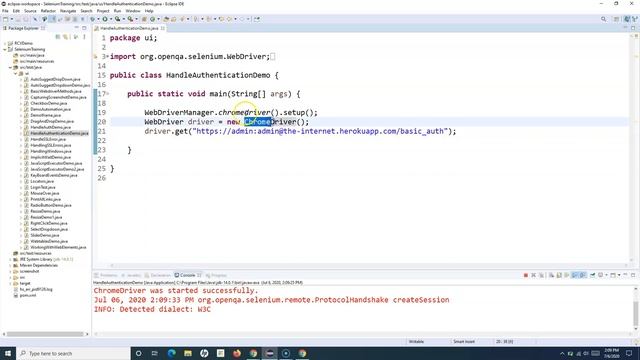Open Firefox from the taskbar
The width and height of the screenshot is (640, 360).
click(x=237, y=353)
